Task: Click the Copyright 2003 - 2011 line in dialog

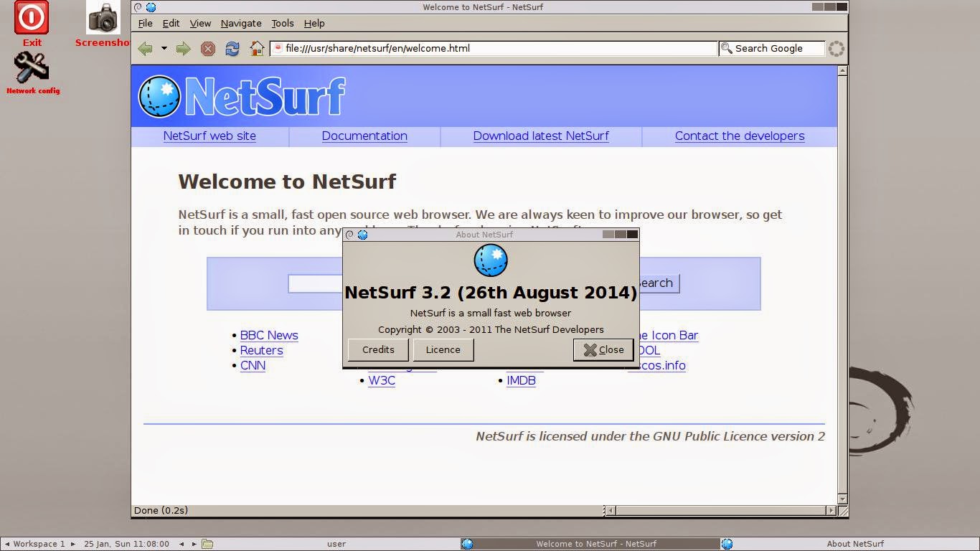Action: coord(491,330)
